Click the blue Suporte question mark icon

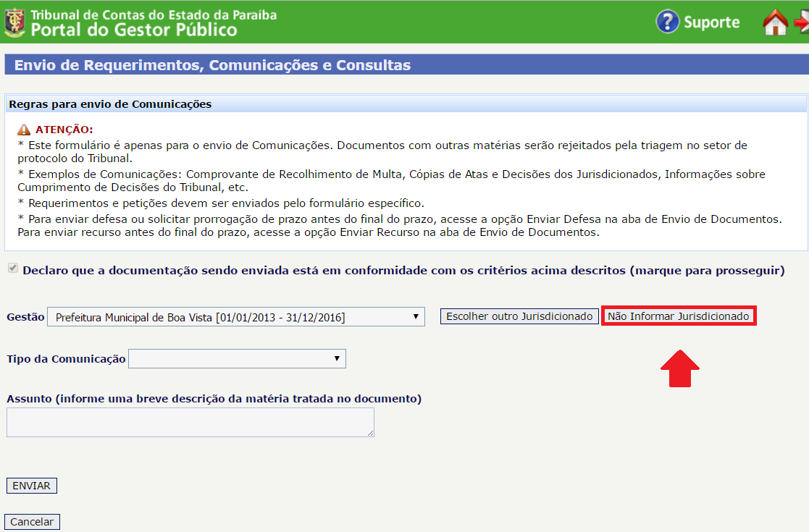[x=667, y=22]
